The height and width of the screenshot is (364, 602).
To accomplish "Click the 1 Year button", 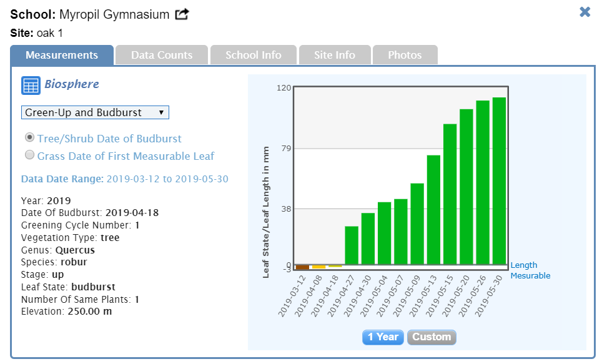I will [x=383, y=337].
